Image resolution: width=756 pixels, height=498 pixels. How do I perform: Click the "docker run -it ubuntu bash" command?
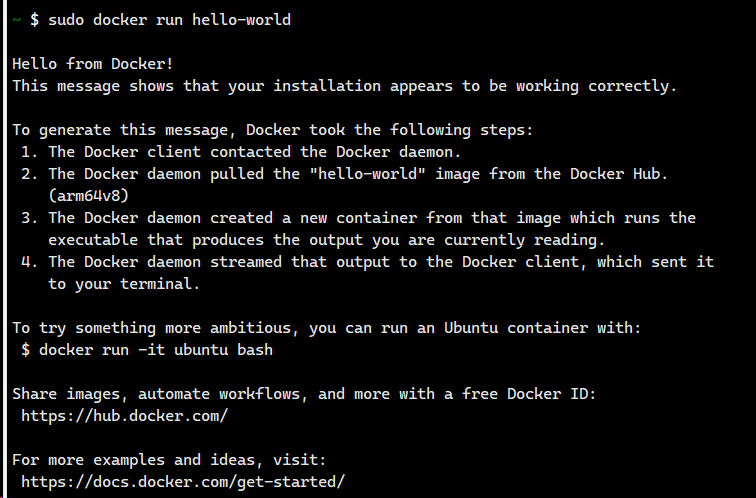pos(155,350)
